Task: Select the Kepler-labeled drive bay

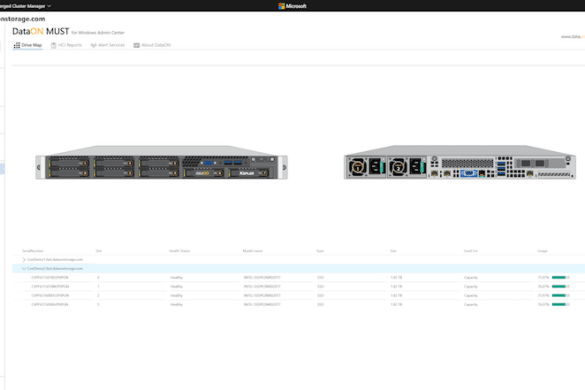Action: [x=249, y=173]
